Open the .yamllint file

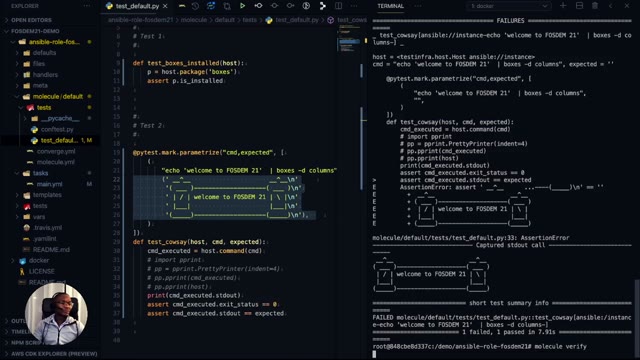click(44, 239)
